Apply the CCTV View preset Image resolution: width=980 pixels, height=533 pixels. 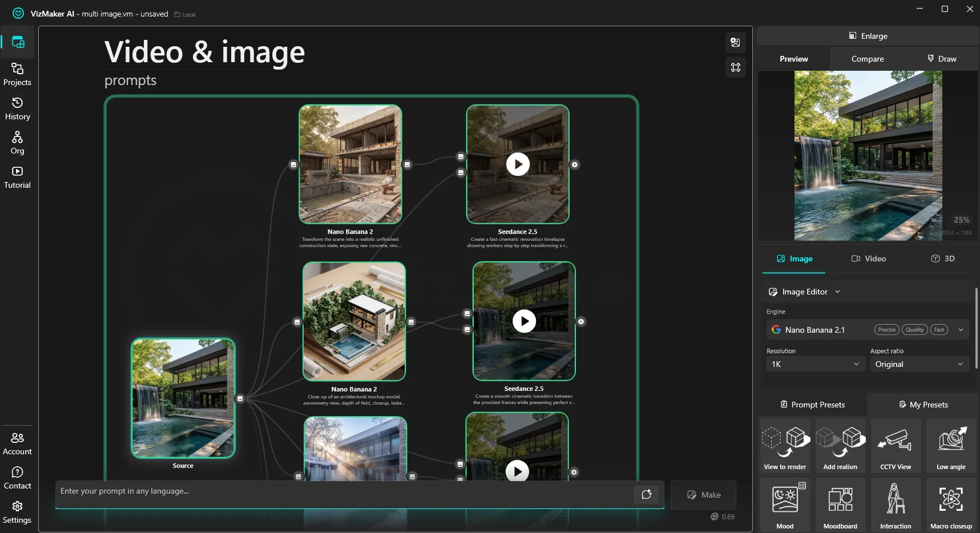[896, 446]
